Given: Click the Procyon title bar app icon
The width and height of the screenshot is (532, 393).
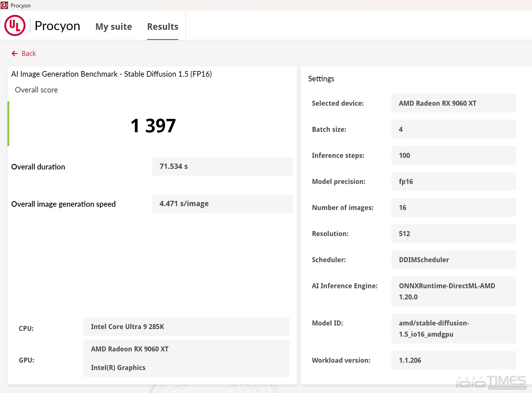Looking at the screenshot, I should pos(4,5).
